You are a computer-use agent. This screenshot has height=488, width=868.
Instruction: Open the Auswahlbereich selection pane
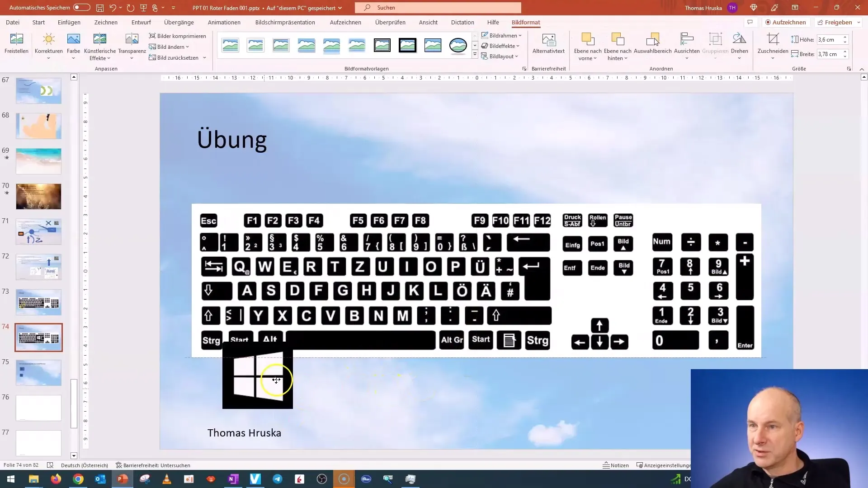(652, 40)
